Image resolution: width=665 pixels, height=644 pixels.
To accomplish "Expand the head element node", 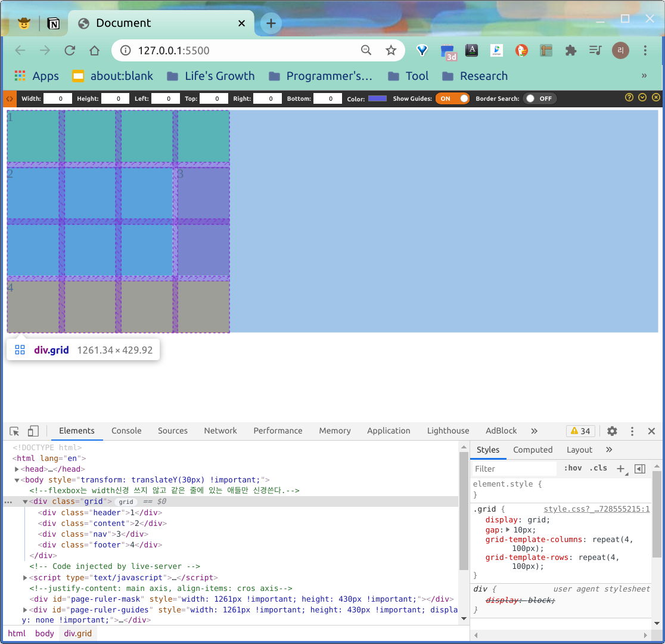I will pos(17,469).
